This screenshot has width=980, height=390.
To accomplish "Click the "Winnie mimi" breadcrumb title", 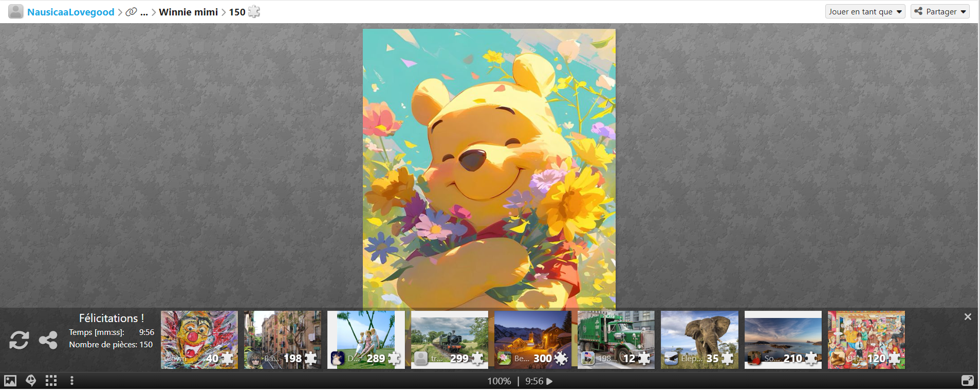I will (189, 12).
